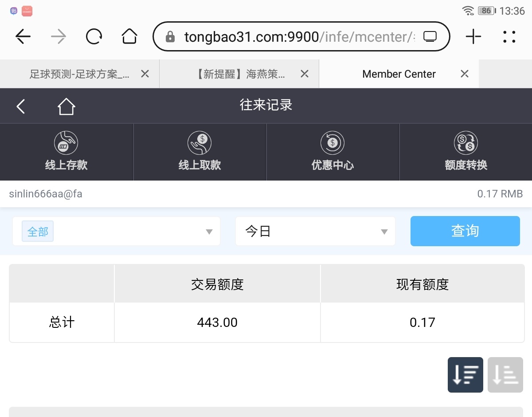Open a new tab with plus icon
This screenshot has height=417, width=532.
[473, 37]
